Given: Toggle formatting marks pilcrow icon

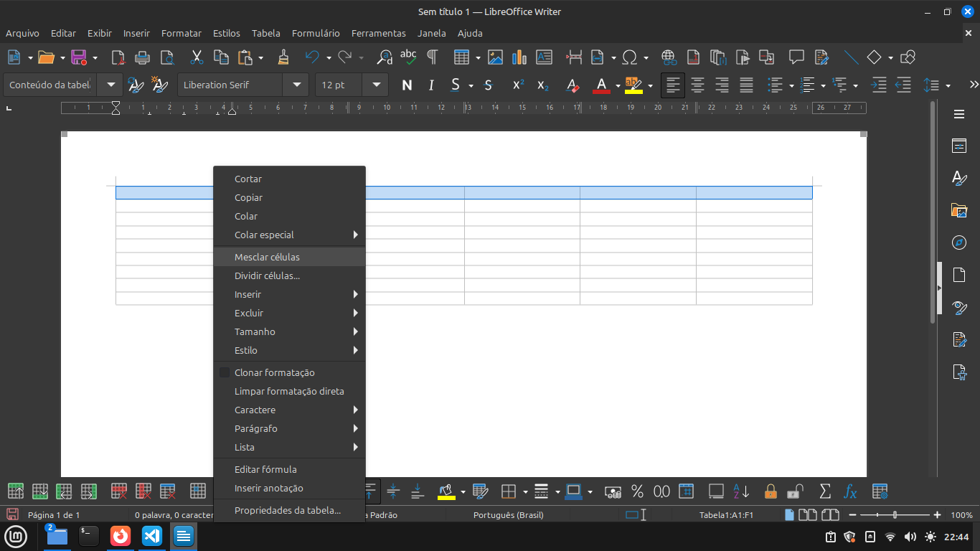Looking at the screenshot, I should coord(432,57).
